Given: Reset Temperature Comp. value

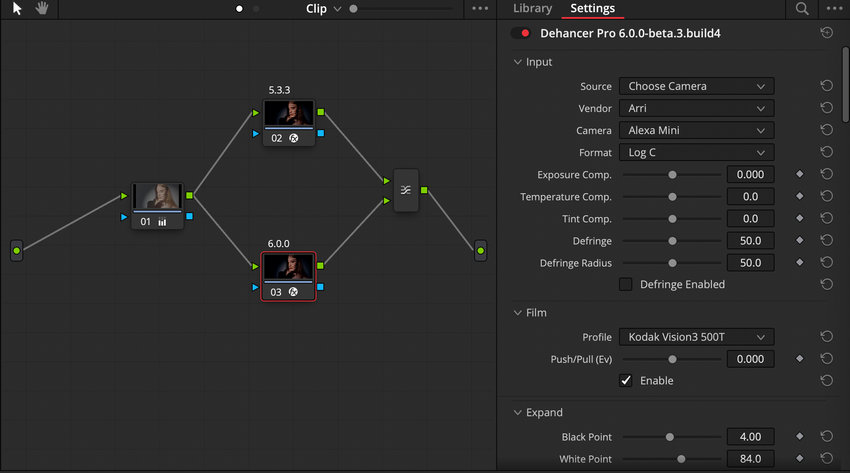Looking at the screenshot, I should point(826,196).
